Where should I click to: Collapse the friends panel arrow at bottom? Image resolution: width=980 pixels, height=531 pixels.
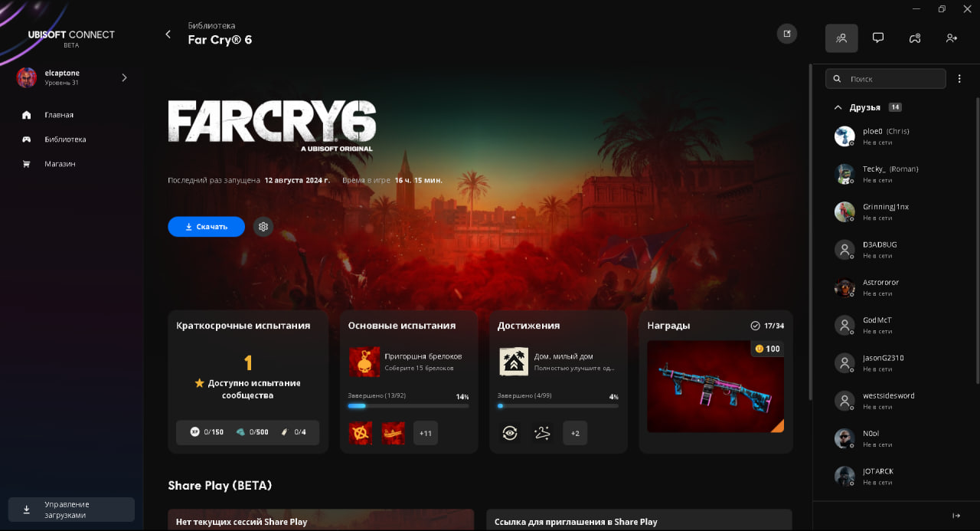(x=956, y=516)
